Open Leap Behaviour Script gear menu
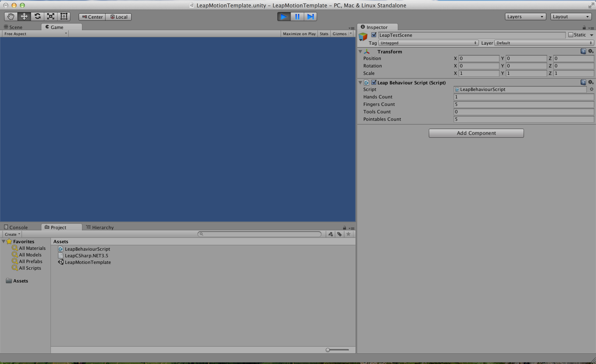The image size is (596, 364). point(590,82)
